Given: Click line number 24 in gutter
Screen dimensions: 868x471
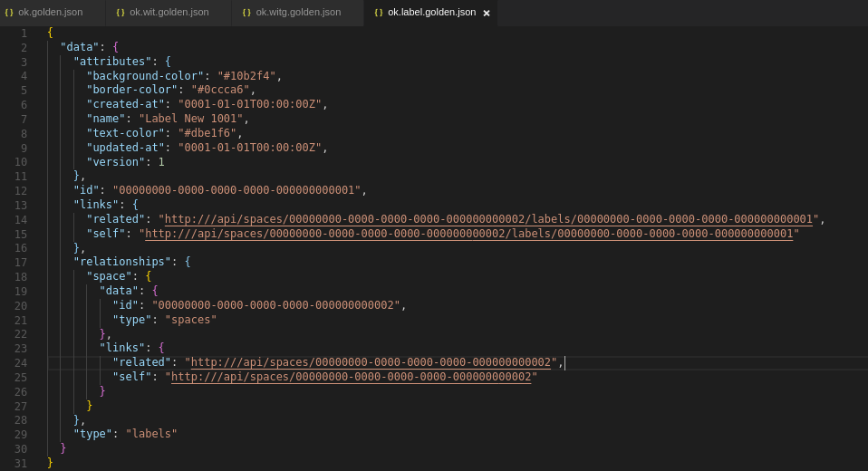Looking at the screenshot, I should [21, 363].
